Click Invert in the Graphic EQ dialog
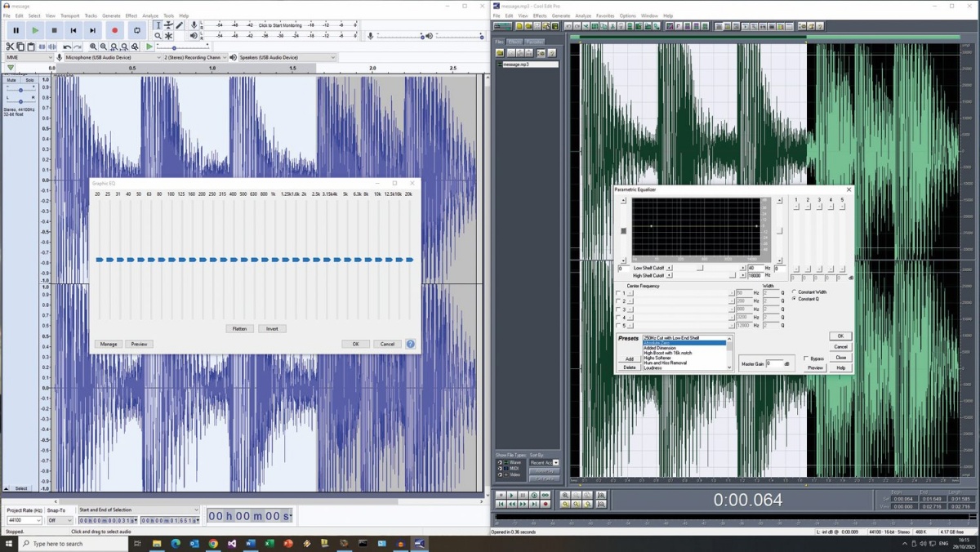 tap(272, 328)
